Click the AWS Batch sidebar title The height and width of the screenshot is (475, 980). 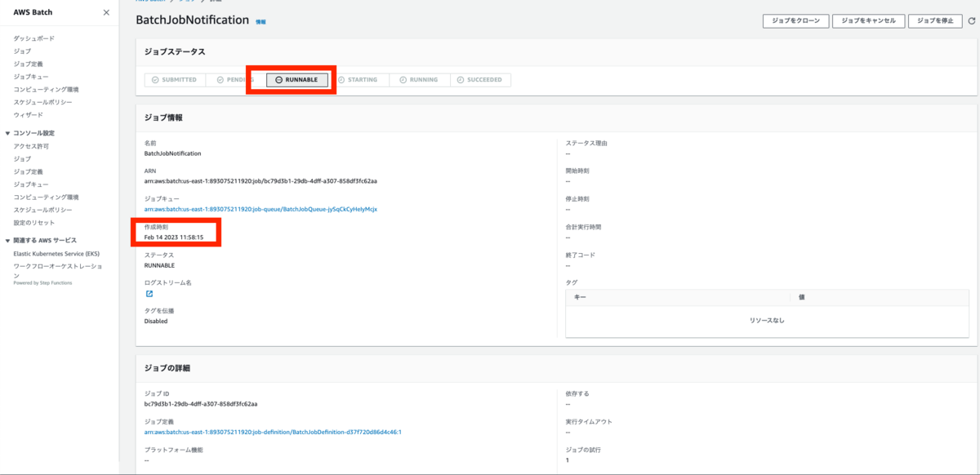click(x=33, y=12)
